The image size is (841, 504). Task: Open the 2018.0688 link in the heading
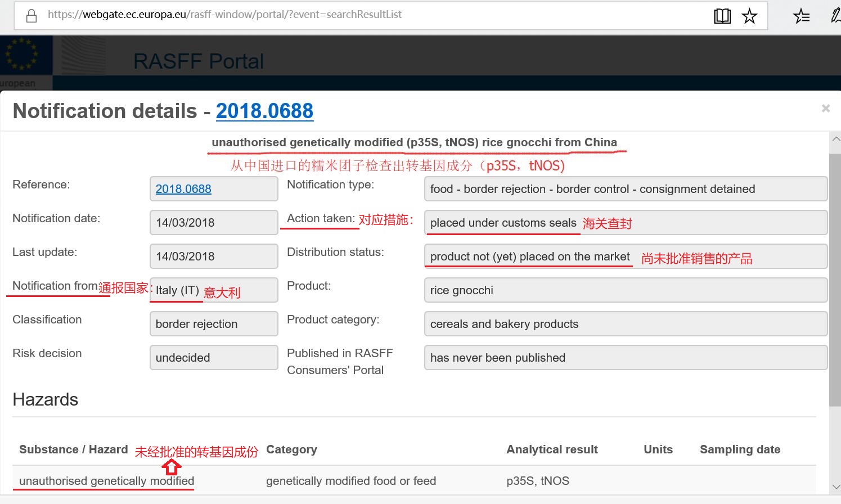tap(264, 111)
